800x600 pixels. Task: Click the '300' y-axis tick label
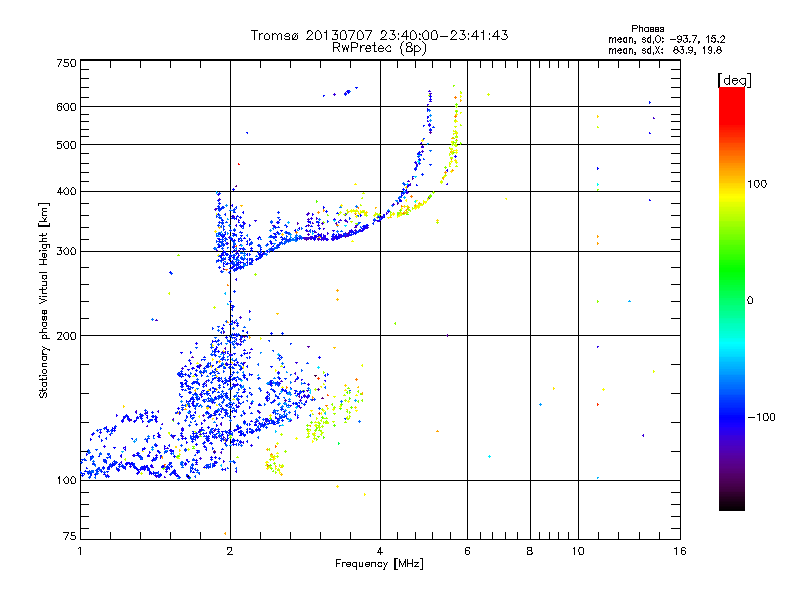[66, 252]
